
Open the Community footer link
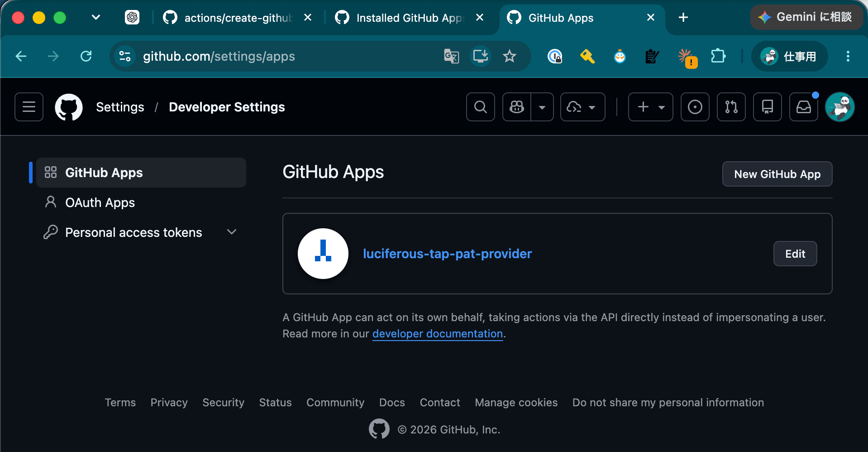click(x=335, y=403)
